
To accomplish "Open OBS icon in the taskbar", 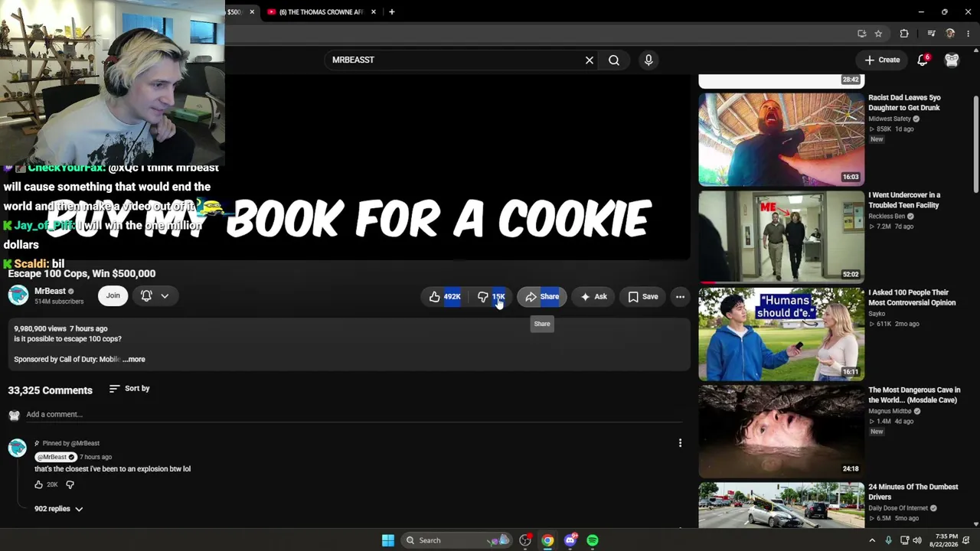I will pyautogui.click(x=525, y=540).
